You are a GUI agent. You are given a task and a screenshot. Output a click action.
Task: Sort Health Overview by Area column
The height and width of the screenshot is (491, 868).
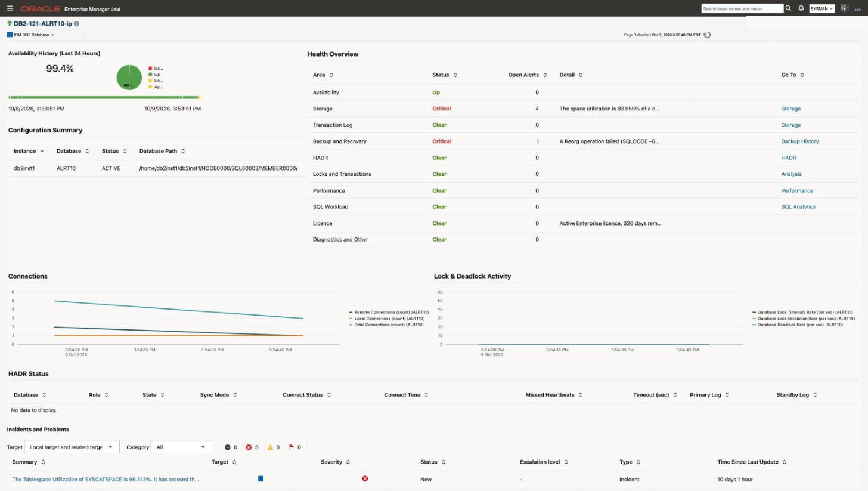pyautogui.click(x=331, y=75)
